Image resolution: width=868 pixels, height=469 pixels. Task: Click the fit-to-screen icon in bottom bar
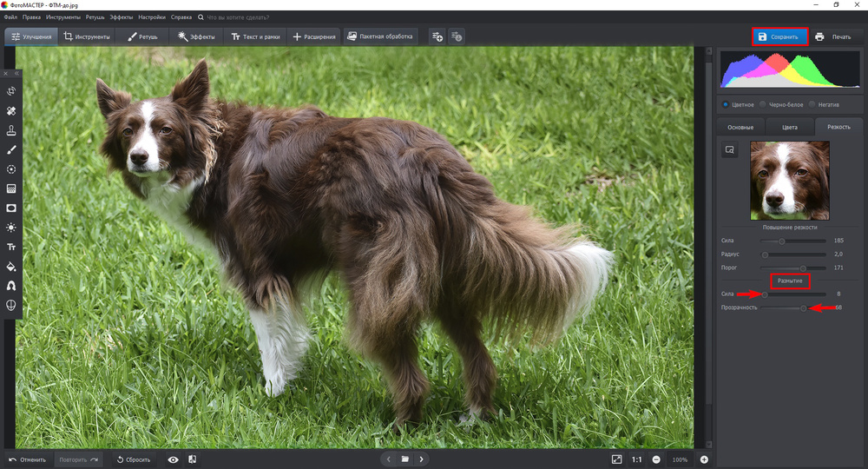point(616,459)
